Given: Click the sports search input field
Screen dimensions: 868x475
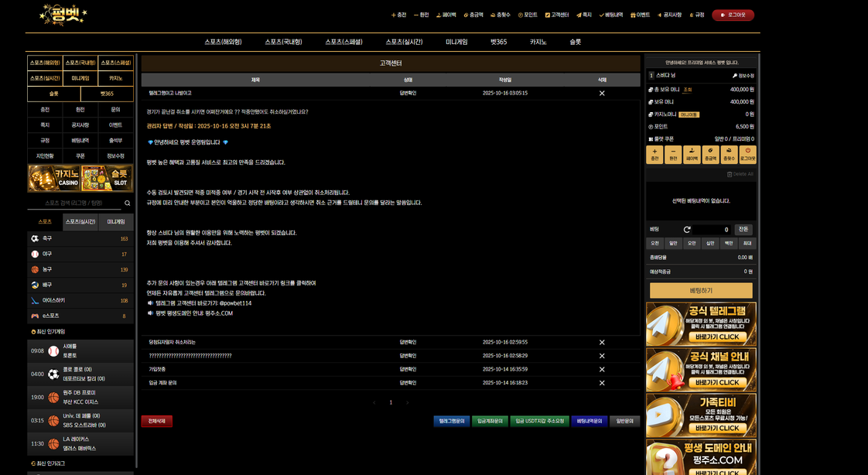Looking at the screenshot, I should pos(73,203).
